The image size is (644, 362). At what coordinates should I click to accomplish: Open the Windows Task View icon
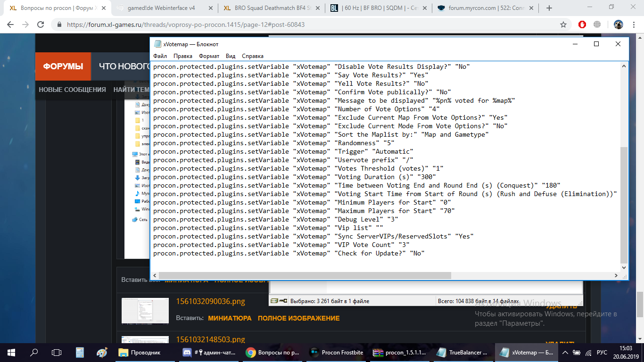pos(57,352)
